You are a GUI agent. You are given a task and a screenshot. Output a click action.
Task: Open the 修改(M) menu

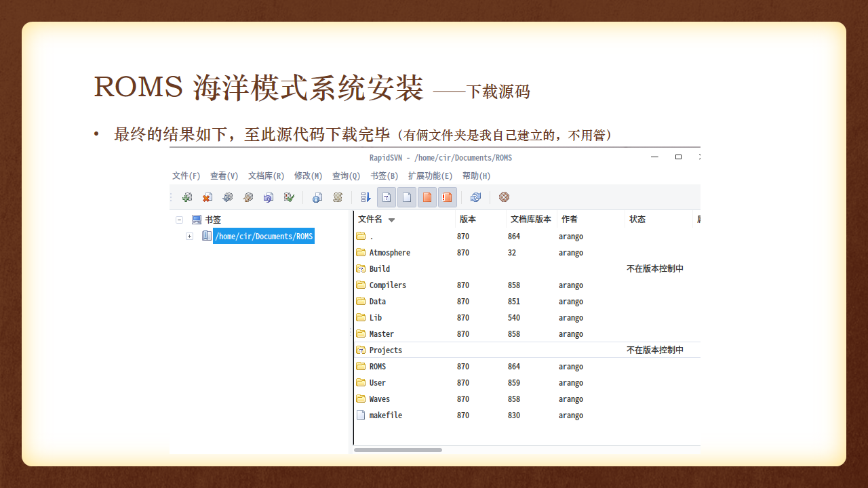pyautogui.click(x=308, y=176)
